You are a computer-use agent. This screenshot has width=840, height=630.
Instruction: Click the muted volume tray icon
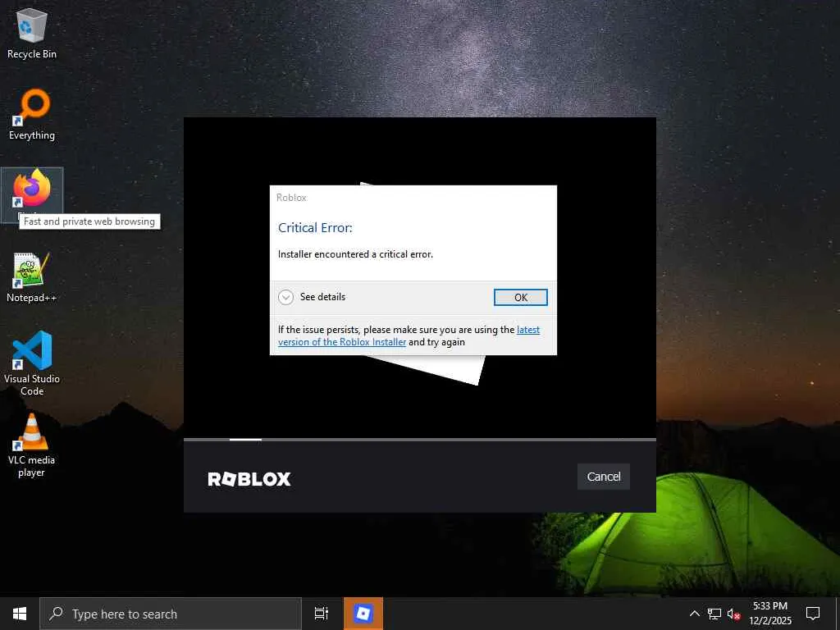coord(733,614)
